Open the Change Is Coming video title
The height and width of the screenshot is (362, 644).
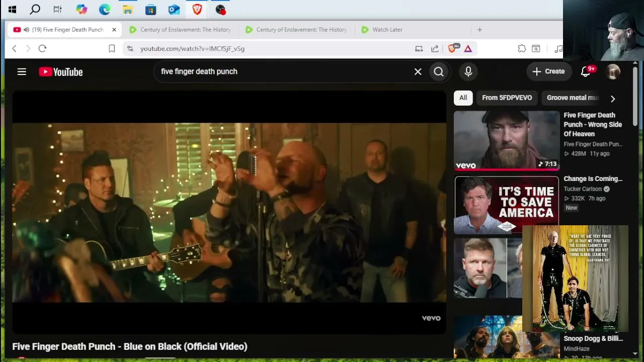(x=593, y=178)
